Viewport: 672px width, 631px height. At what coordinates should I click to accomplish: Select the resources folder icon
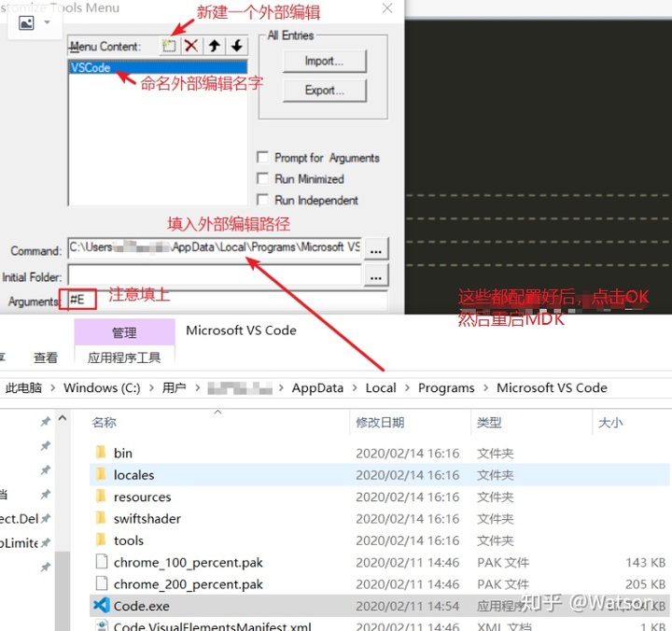pyautogui.click(x=101, y=496)
